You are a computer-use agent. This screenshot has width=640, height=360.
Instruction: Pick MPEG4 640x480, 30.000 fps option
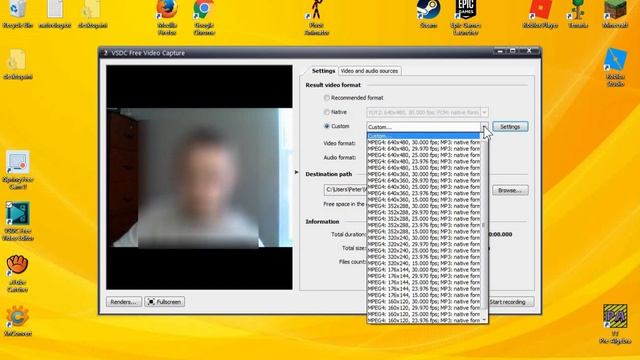click(423, 142)
